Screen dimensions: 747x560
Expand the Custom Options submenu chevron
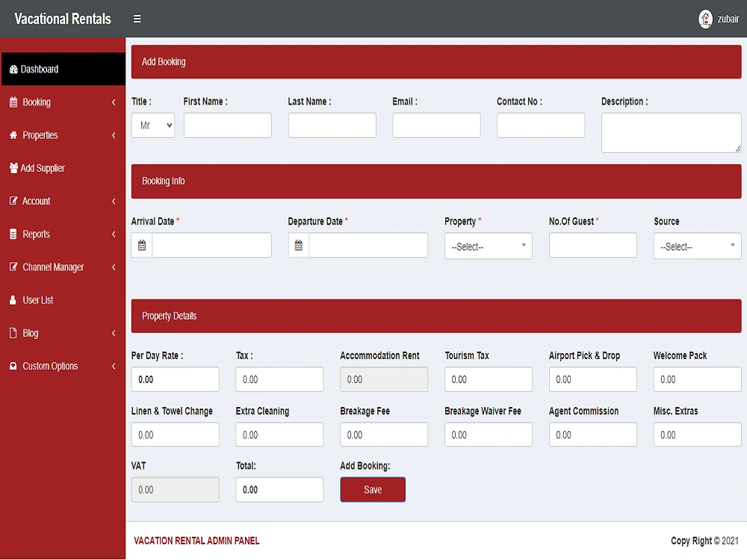coord(114,366)
